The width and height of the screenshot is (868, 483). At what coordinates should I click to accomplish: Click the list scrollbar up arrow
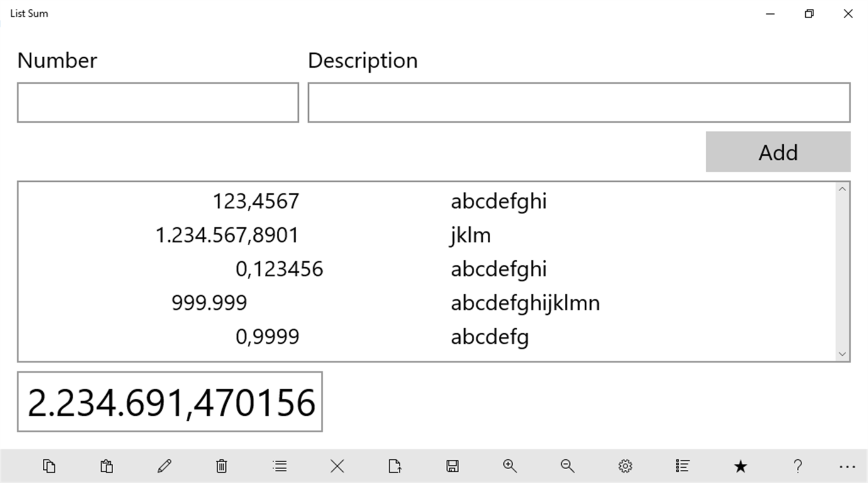click(843, 189)
